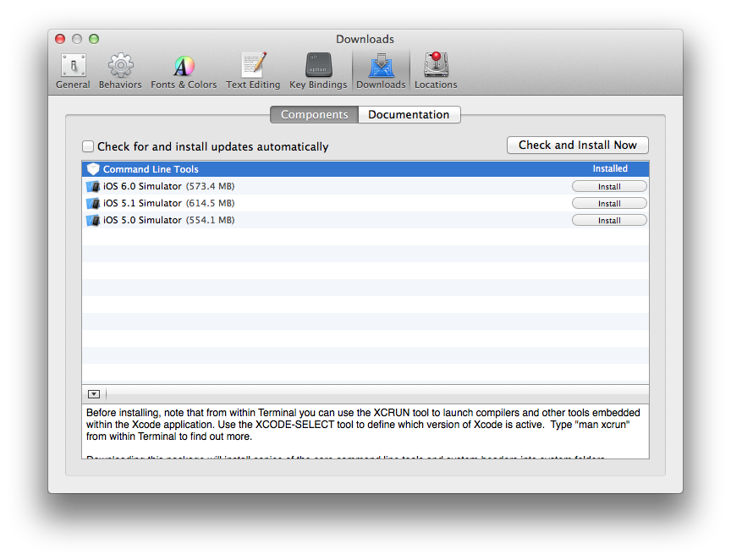Enable automatic update checking checkbox
Image resolution: width=731 pixels, height=560 pixels.
pos(88,146)
